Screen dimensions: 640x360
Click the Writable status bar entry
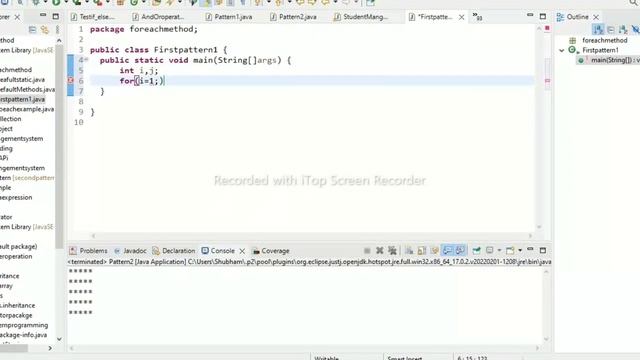point(327,358)
